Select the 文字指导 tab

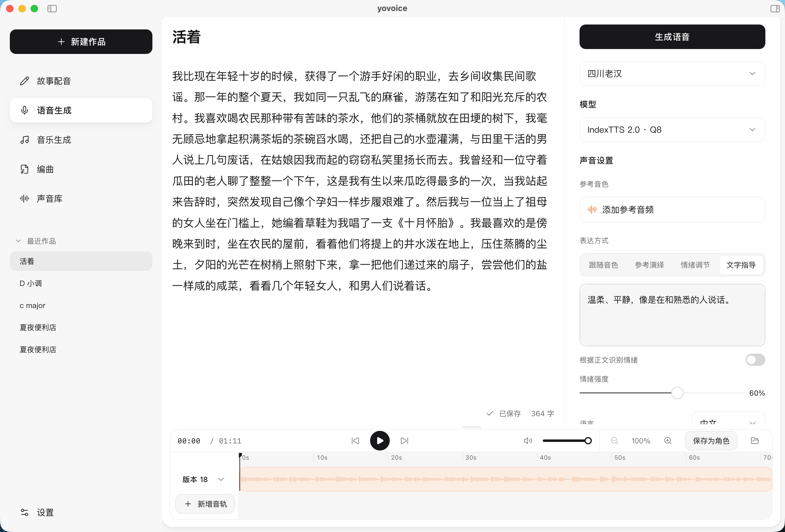pos(741,265)
